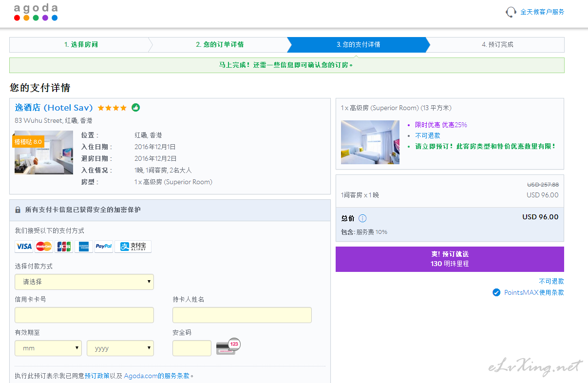Click the Agoda logo

pos(36,12)
